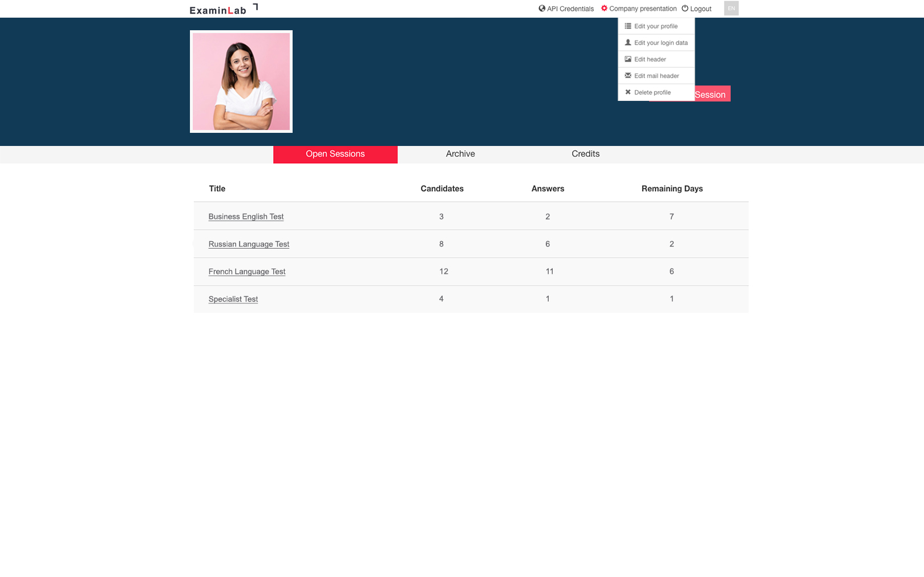Choose Edit your login data
924x577 pixels.
[656, 43]
